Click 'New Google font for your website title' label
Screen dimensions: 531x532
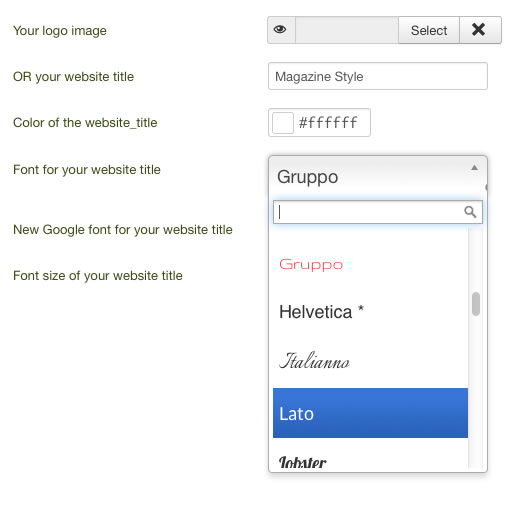[123, 230]
